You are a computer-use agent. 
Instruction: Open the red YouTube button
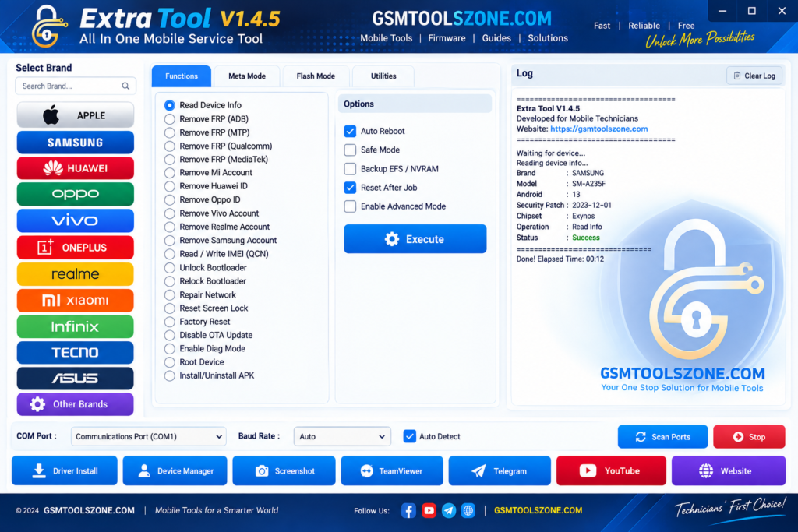611,471
